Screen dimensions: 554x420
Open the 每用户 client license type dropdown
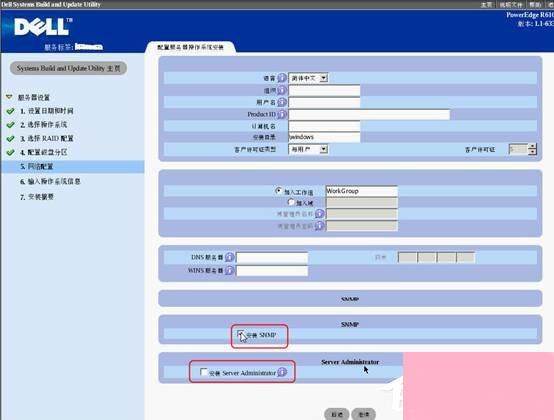click(x=308, y=149)
